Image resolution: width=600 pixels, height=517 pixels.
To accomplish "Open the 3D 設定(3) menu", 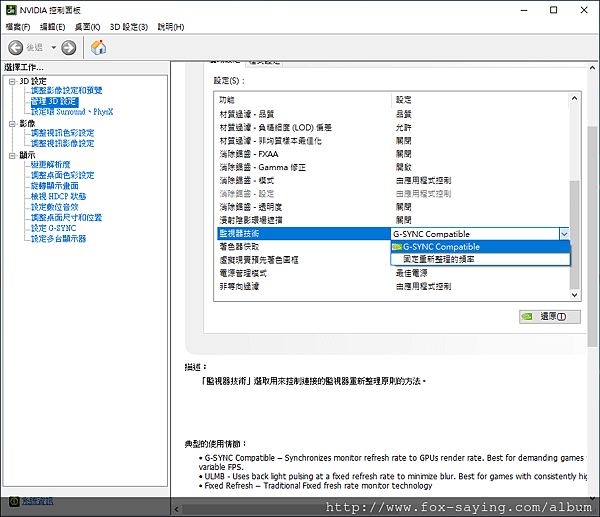I will [129, 27].
